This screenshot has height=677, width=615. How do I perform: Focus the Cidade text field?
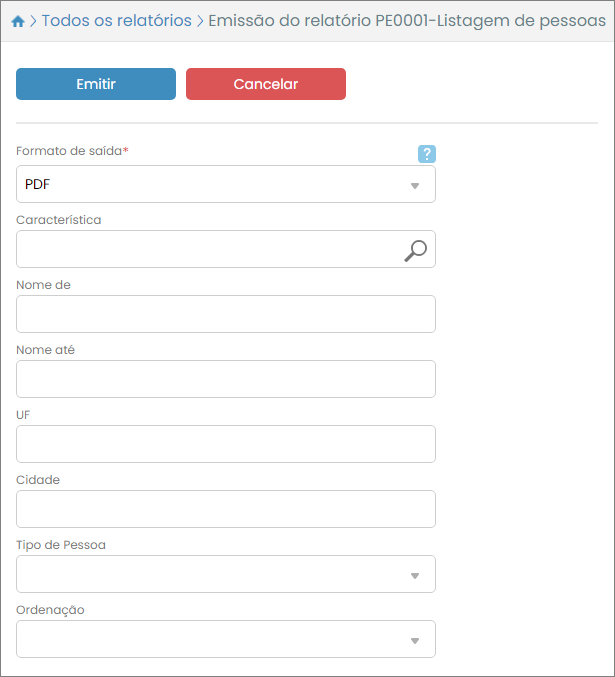coord(226,509)
